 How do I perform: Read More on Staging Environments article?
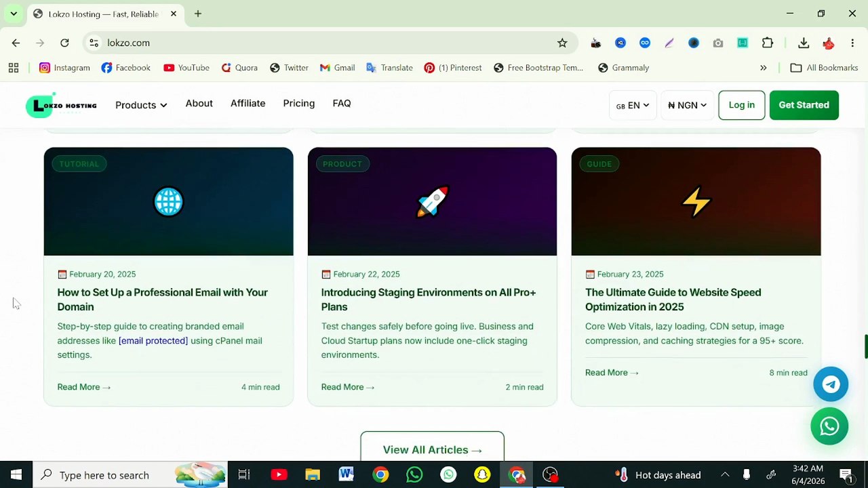coord(348,387)
